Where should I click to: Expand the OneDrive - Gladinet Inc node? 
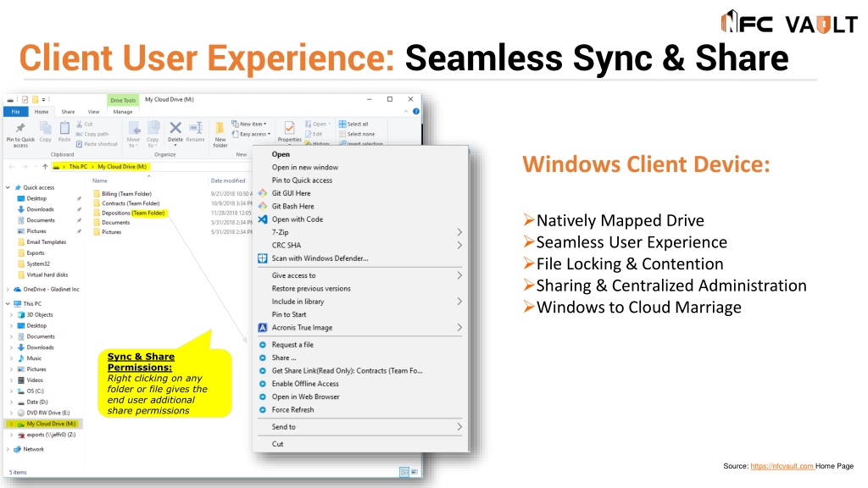8,290
